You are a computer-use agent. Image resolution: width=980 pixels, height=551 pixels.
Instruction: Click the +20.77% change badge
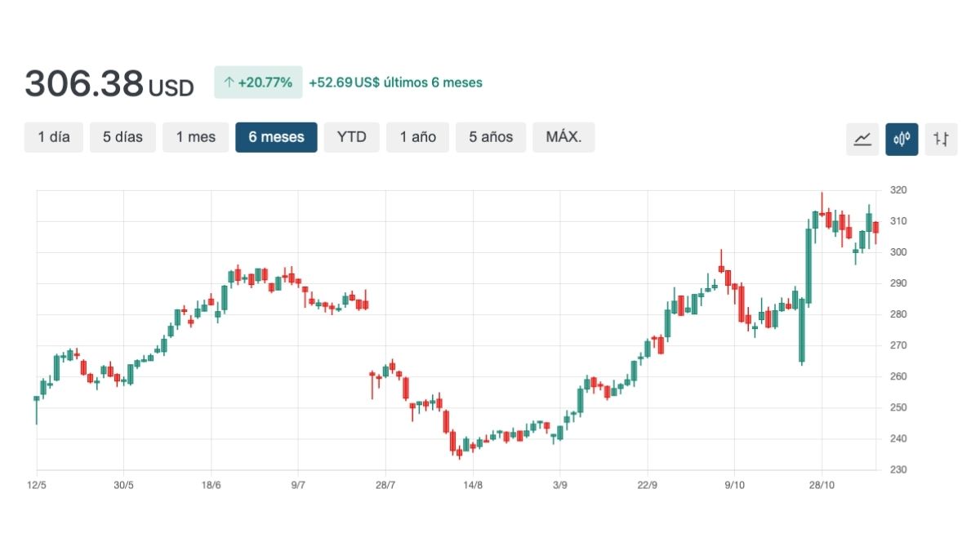(x=258, y=82)
